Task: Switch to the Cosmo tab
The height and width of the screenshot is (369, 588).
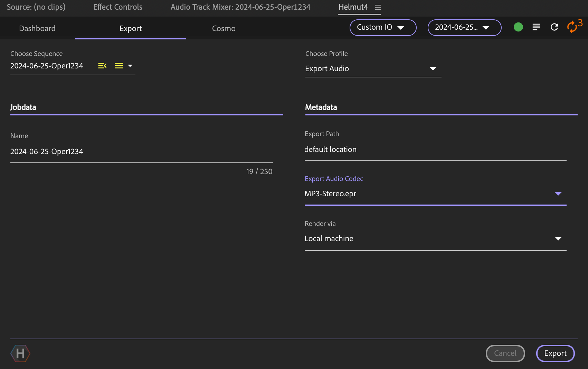Action: (224, 28)
